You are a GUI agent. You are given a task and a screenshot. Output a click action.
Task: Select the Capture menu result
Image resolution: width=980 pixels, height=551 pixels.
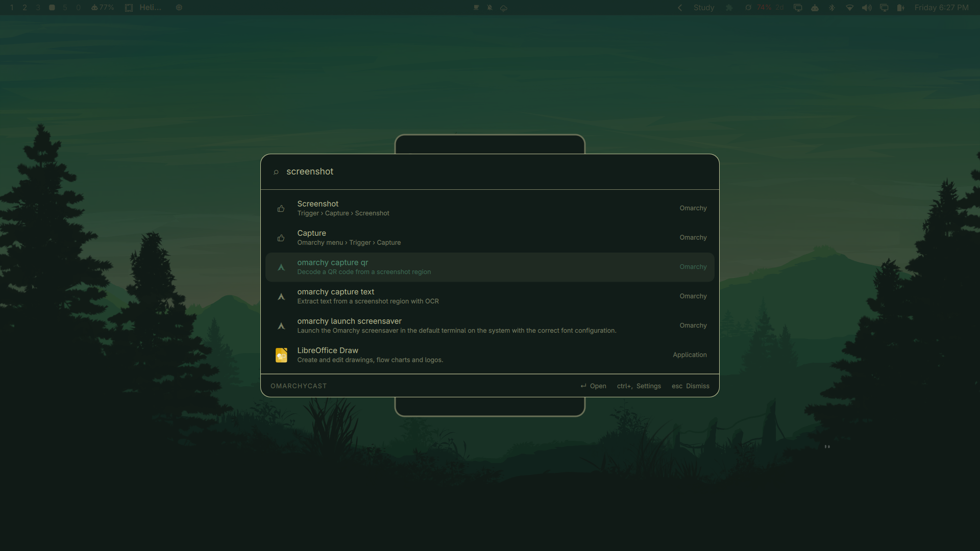(489, 238)
